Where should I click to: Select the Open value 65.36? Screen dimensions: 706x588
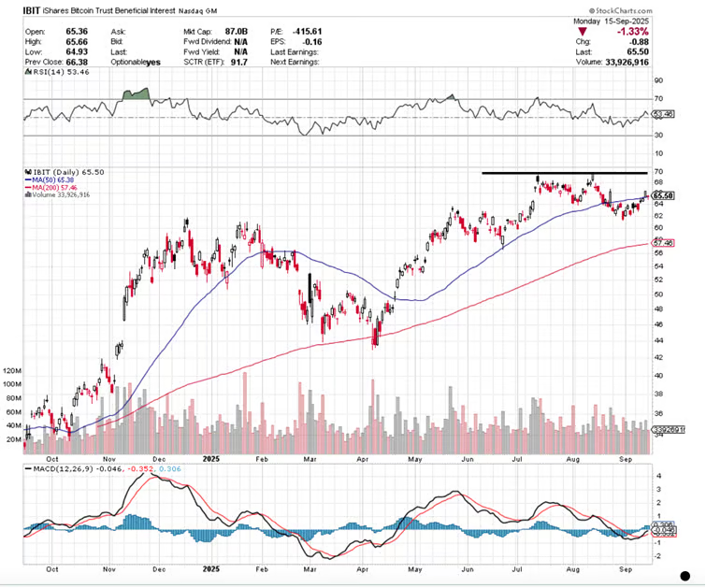[x=77, y=32]
